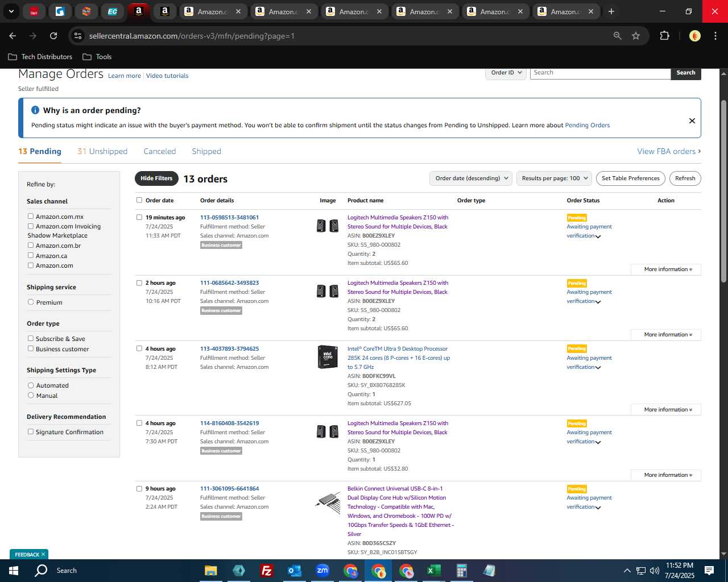Open order ID 111-3061095-6641864 link
This screenshot has height=582, width=728.
pos(230,489)
